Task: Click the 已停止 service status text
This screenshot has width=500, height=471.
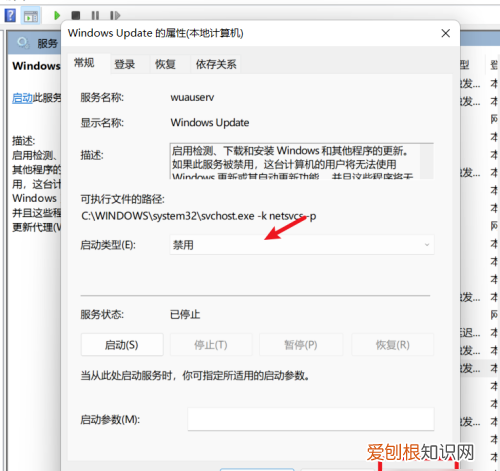Action: (x=185, y=314)
